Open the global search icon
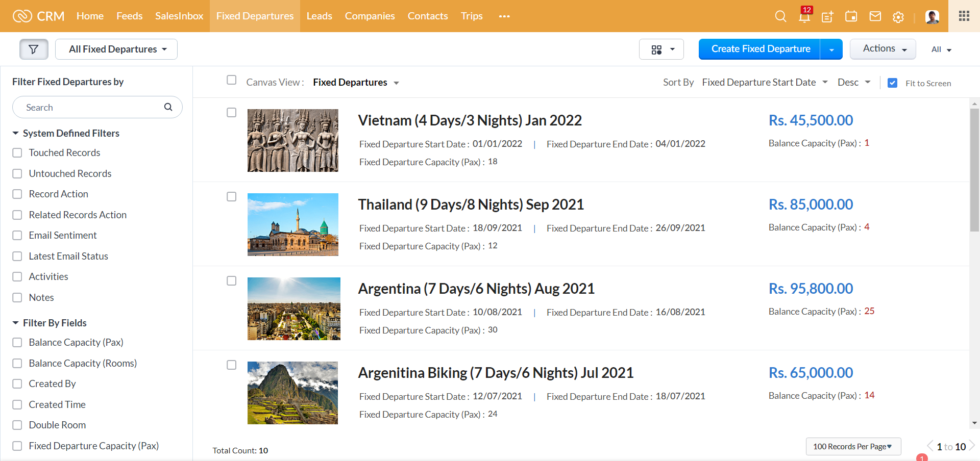Image resolution: width=980 pixels, height=461 pixels. point(780,16)
